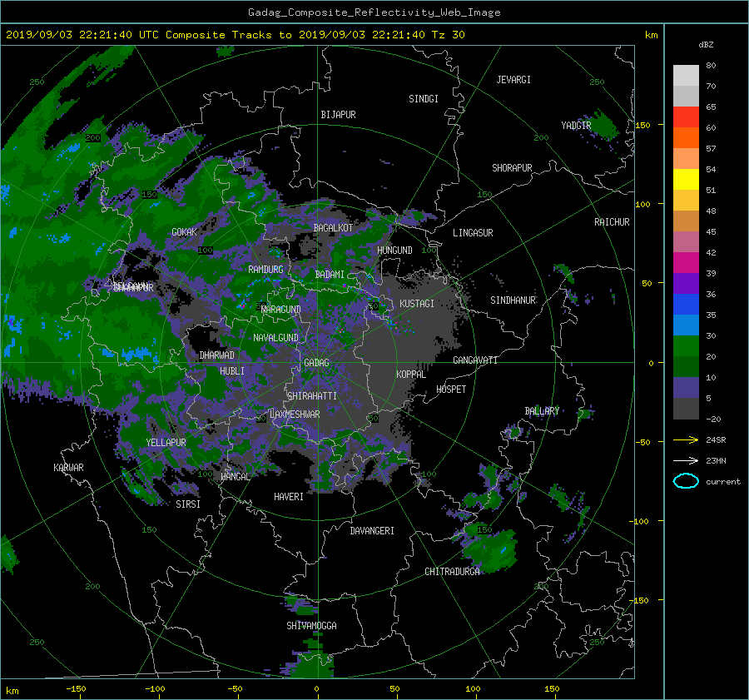Click the HOSPET city label
This screenshot has height=700, width=749.
pyautogui.click(x=451, y=390)
